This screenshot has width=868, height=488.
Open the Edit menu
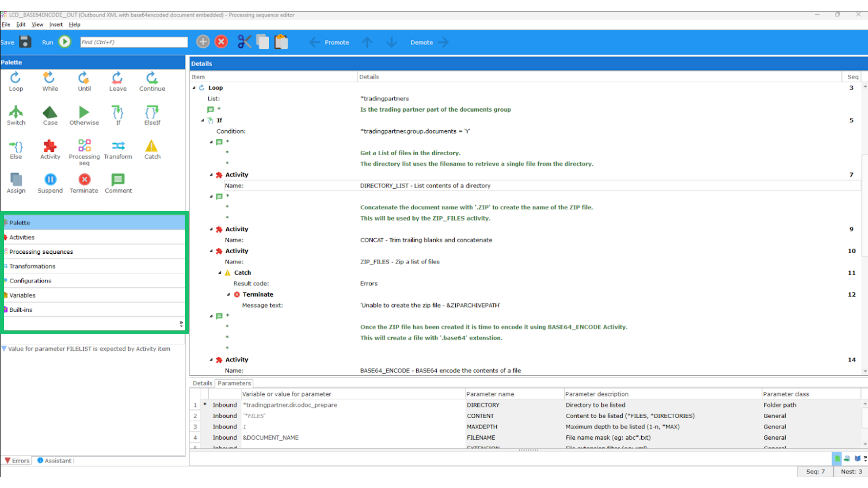[21, 24]
